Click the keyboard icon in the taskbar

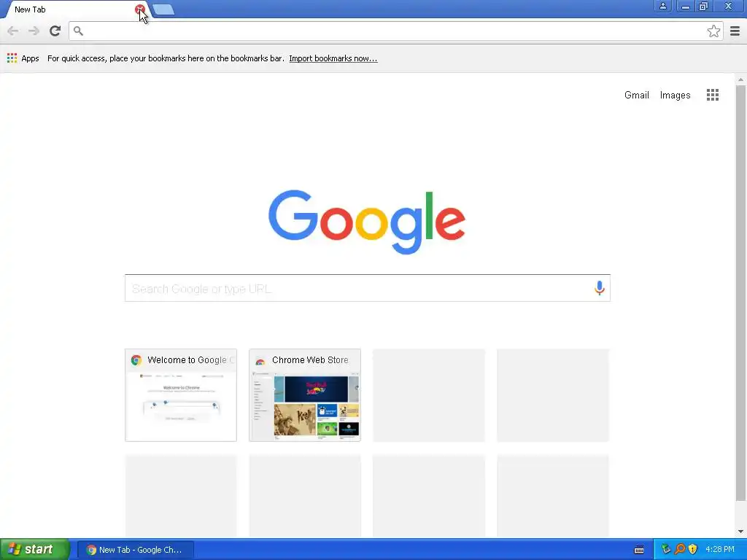click(639, 550)
